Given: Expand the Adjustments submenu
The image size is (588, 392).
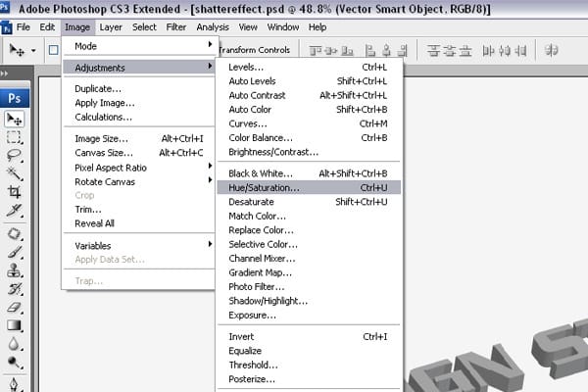Looking at the screenshot, I should tap(138, 68).
